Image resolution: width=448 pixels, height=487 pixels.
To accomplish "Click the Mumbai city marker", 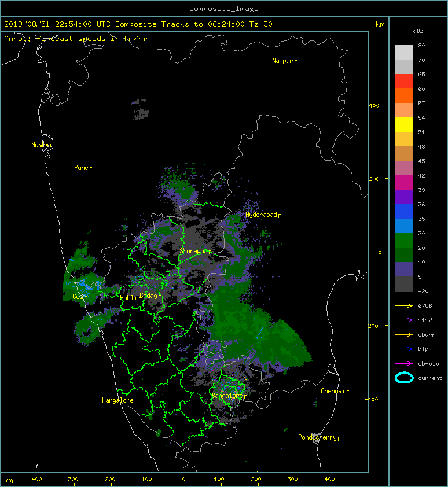I will (x=43, y=145).
